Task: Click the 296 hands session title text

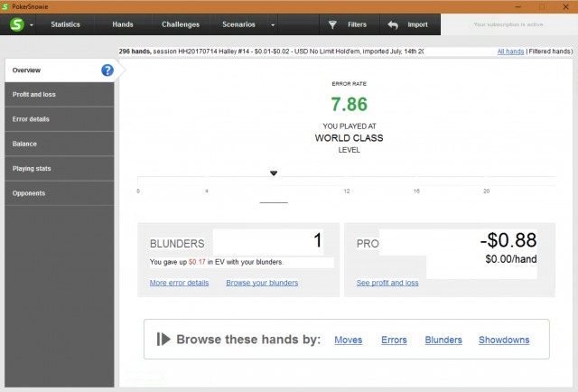Action: pyautogui.click(x=271, y=51)
